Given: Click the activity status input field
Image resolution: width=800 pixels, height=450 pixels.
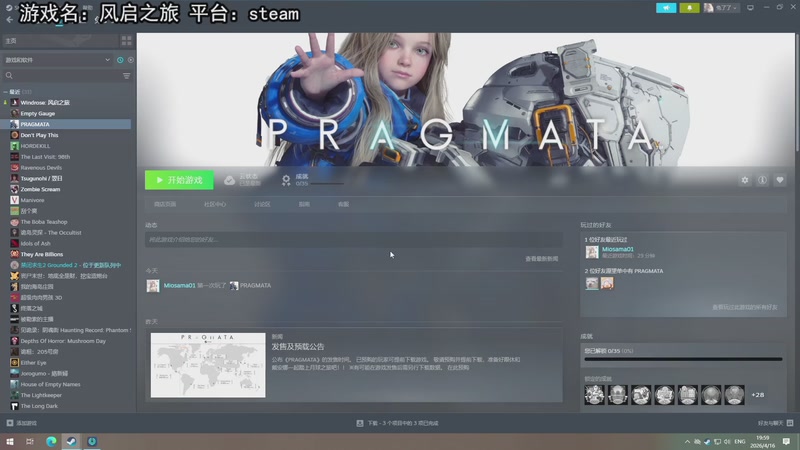Looking at the screenshot, I should click(354, 239).
